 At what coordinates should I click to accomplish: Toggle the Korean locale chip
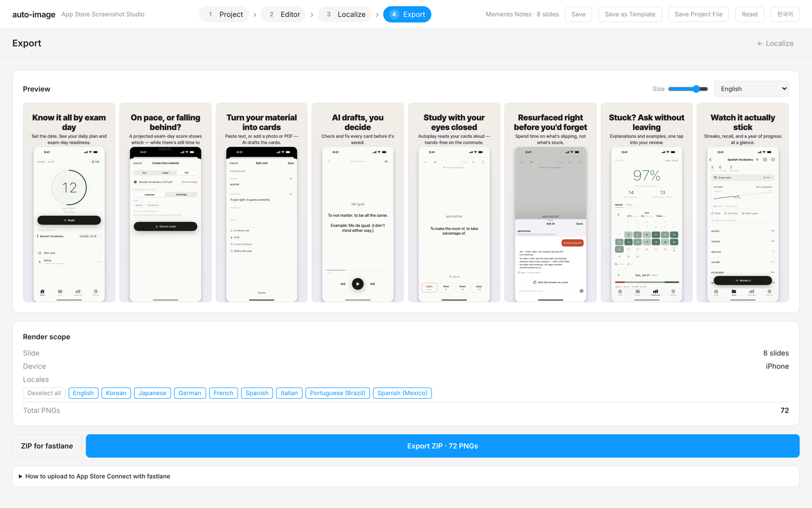point(116,393)
